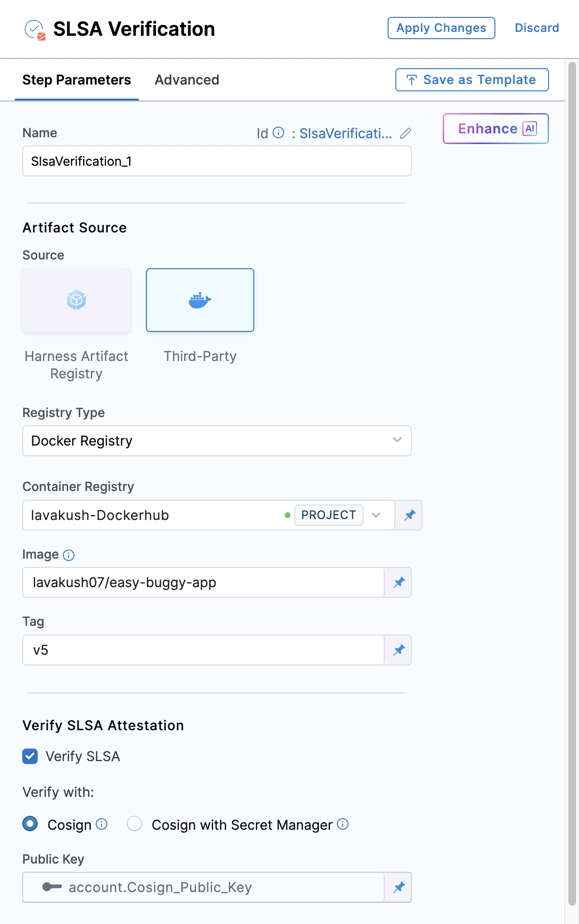Screen dimensions: 579x924
Task: Click the Image info icon
Action: (x=69, y=555)
